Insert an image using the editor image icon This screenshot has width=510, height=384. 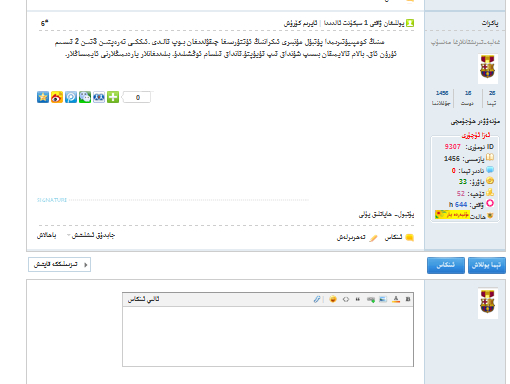[x=383, y=299]
